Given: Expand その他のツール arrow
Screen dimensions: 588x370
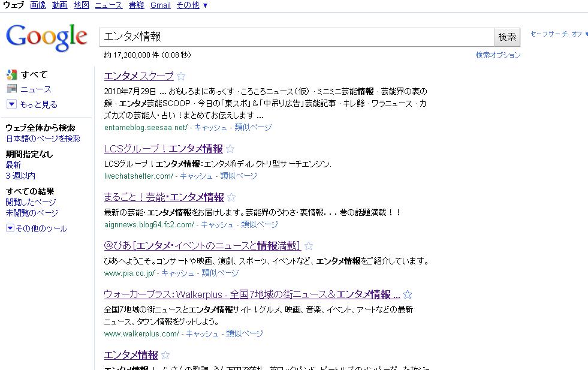Looking at the screenshot, I should [x=10, y=228].
